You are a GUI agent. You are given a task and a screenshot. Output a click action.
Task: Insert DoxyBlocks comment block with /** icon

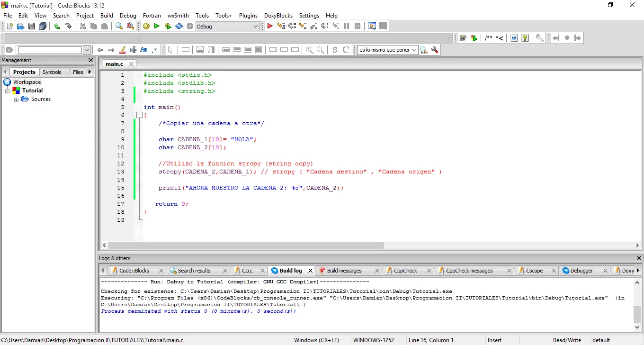pyautogui.click(x=488, y=38)
